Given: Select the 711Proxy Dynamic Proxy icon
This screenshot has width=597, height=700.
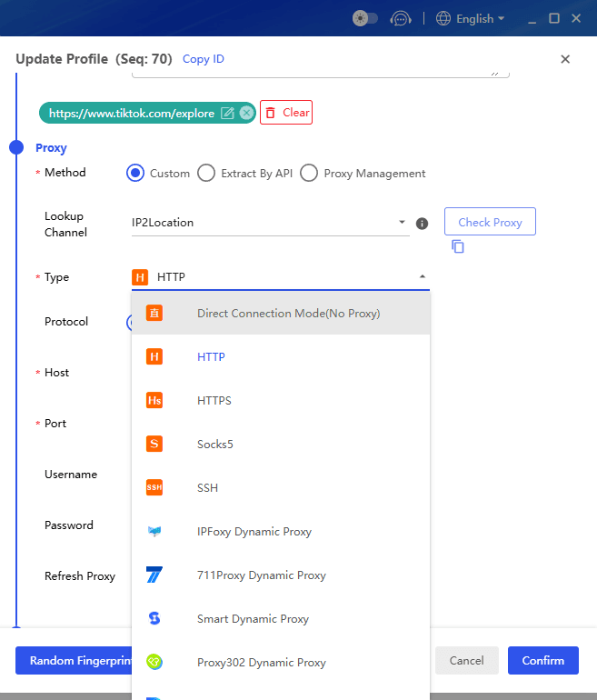Looking at the screenshot, I should click(x=154, y=575).
